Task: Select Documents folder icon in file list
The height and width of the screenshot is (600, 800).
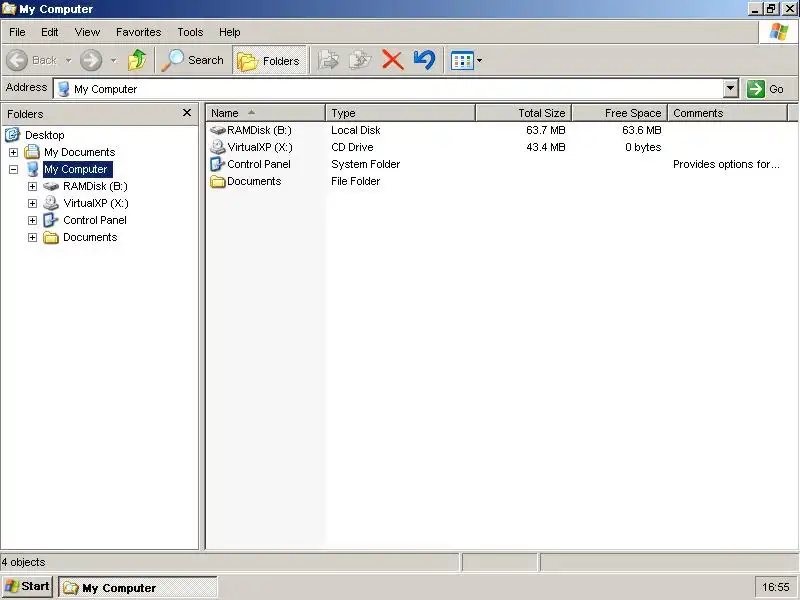Action: point(217,181)
